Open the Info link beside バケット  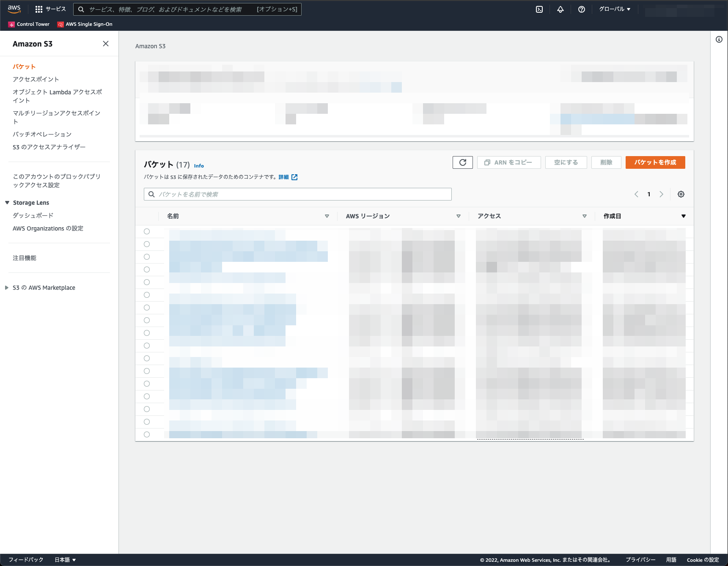pos(199,166)
